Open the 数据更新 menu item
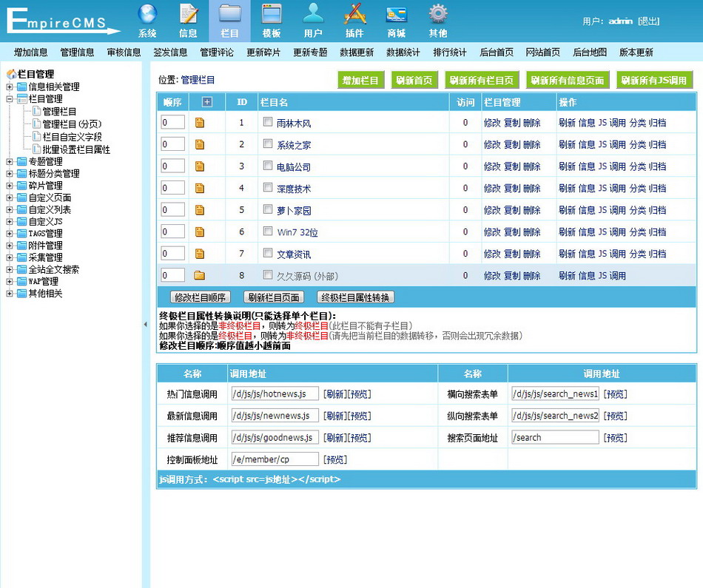This screenshot has width=703, height=588. click(357, 53)
